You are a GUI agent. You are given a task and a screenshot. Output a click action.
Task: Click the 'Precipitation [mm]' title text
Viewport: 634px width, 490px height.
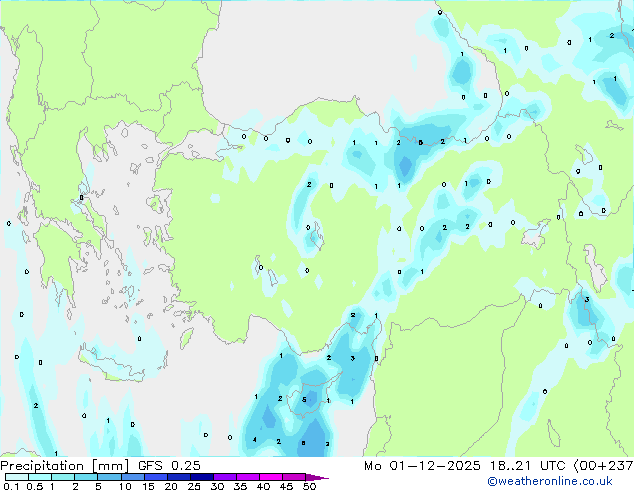[65, 466]
